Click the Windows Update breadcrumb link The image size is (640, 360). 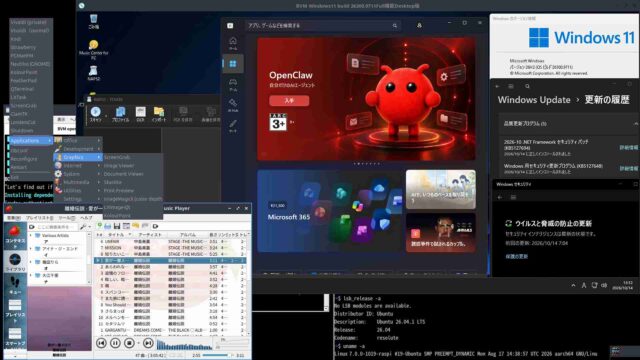click(x=534, y=100)
